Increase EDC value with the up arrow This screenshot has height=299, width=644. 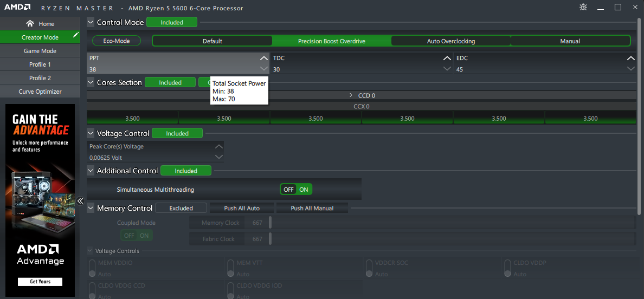[x=631, y=58]
